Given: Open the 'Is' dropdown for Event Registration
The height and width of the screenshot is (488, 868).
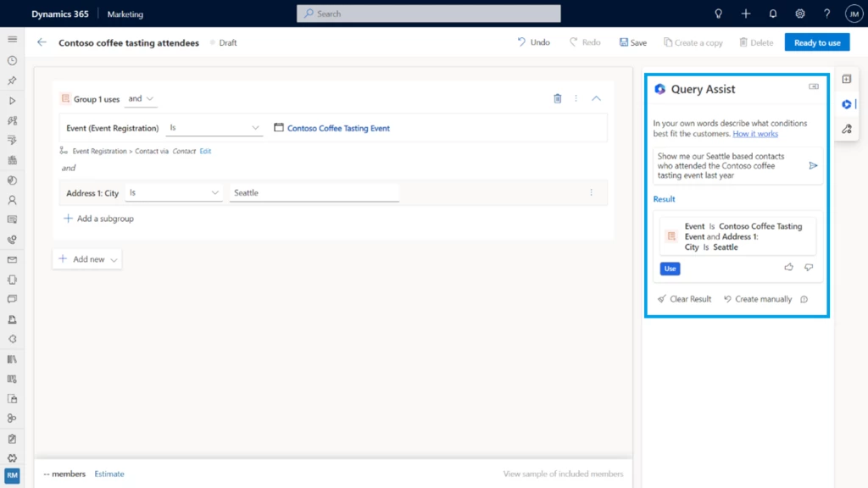Looking at the screenshot, I should tap(214, 128).
